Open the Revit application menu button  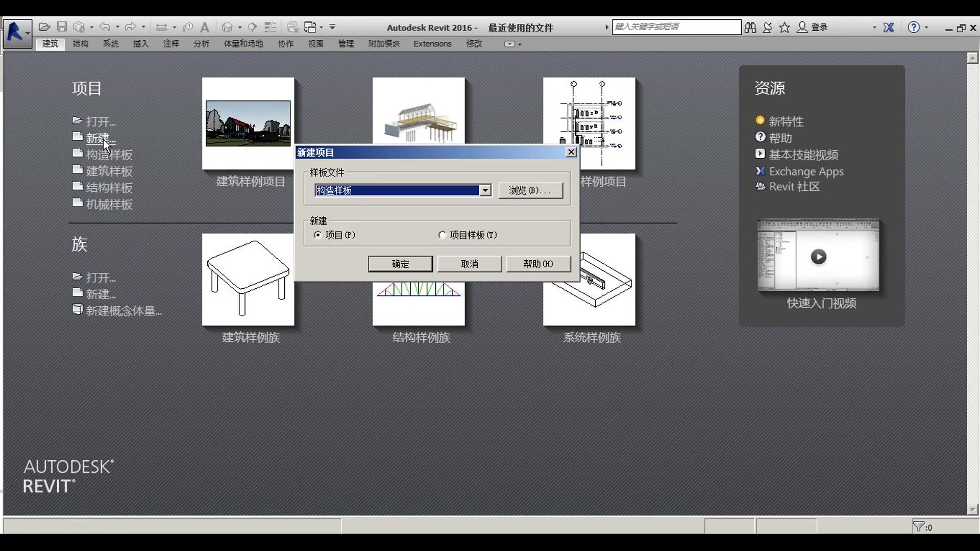point(17,34)
